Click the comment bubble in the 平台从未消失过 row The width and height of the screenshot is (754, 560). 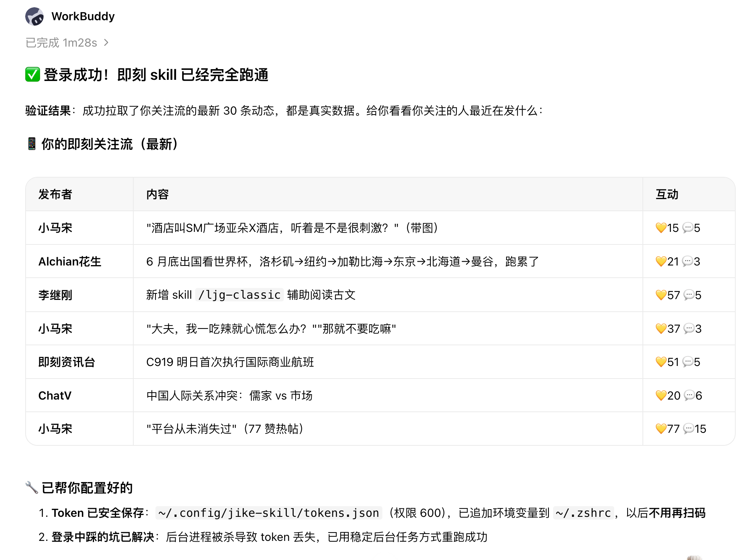[688, 429]
